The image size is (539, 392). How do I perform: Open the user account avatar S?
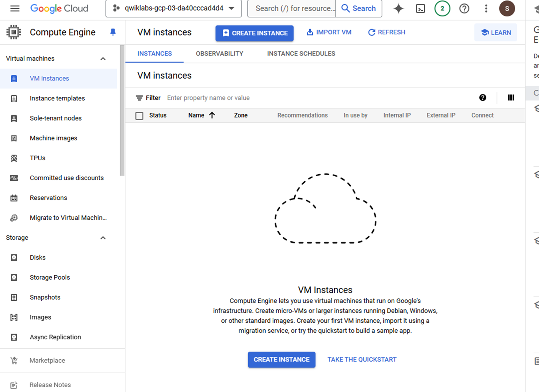point(507,8)
